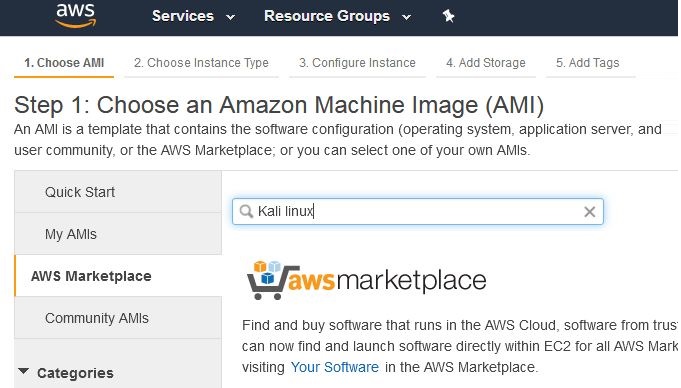Click the Services chevron arrow
Viewport: 681px width, 388px height.
pos(231,17)
